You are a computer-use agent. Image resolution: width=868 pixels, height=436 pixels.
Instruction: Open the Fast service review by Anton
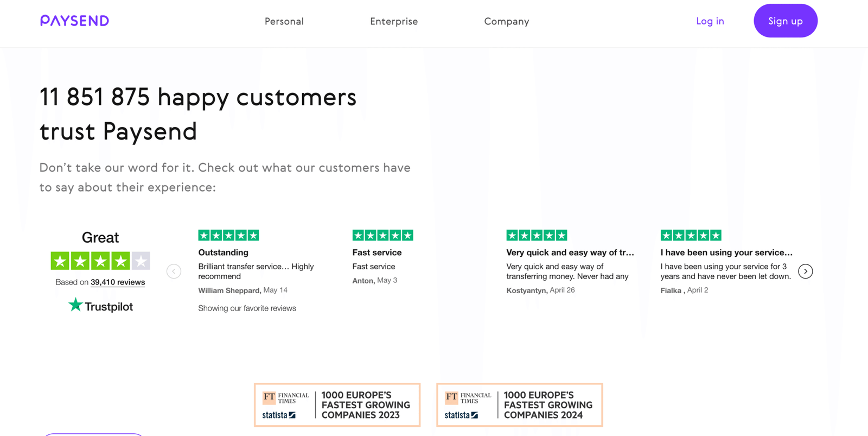click(376, 252)
